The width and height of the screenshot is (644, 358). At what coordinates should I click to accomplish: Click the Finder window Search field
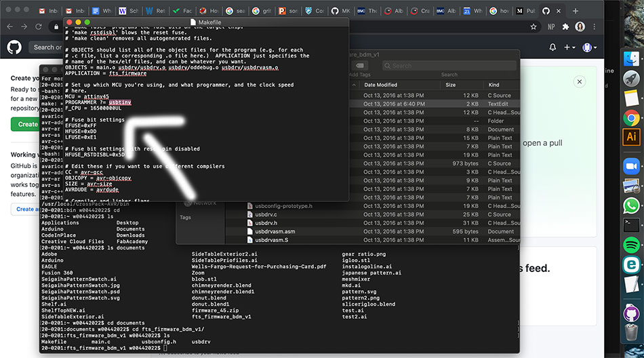pos(449,66)
